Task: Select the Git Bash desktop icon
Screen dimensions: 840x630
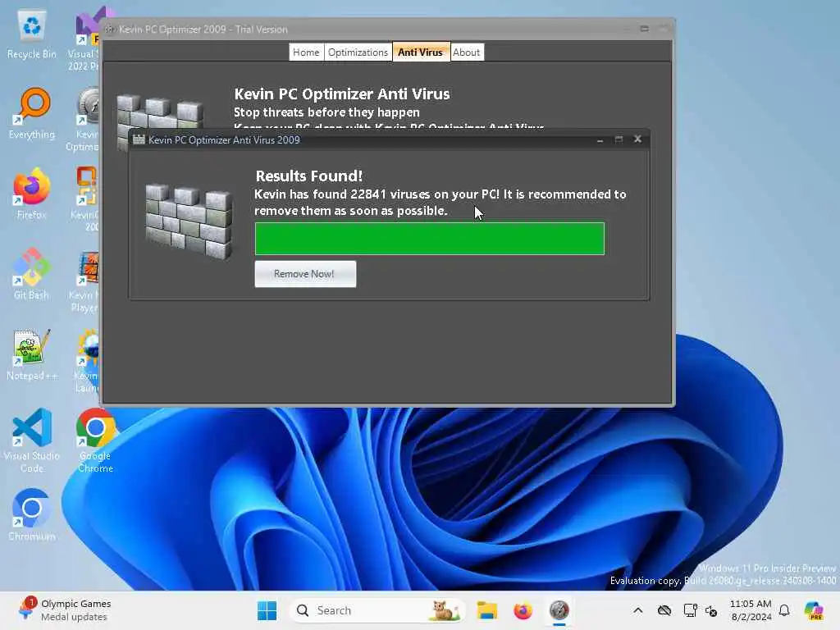Action: [32, 274]
